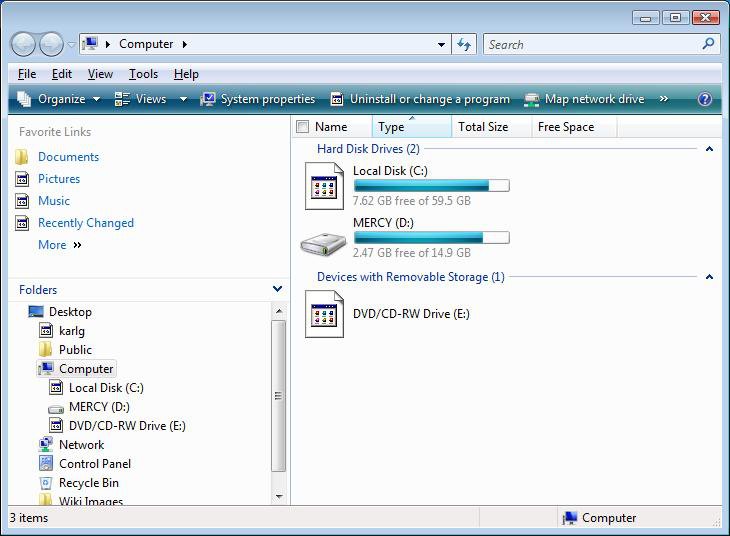Click the MERCY (D:) hard drive icon
Image resolution: width=730 pixels, height=536 pixels.
(x=323, y=244)
